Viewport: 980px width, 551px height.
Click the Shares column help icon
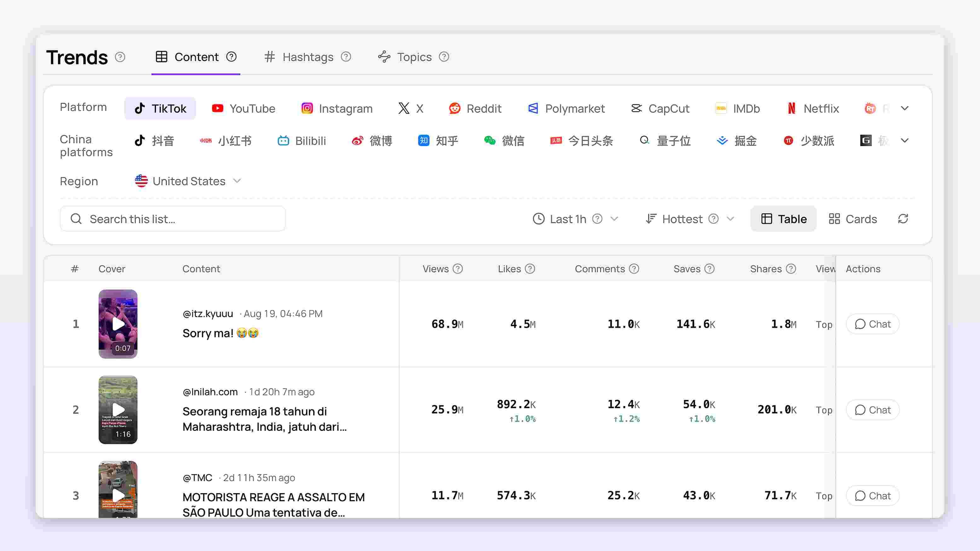791,269
